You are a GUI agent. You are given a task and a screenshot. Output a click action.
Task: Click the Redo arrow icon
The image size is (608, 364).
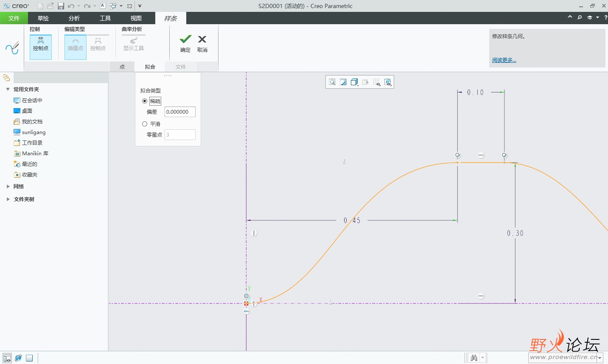87,6
